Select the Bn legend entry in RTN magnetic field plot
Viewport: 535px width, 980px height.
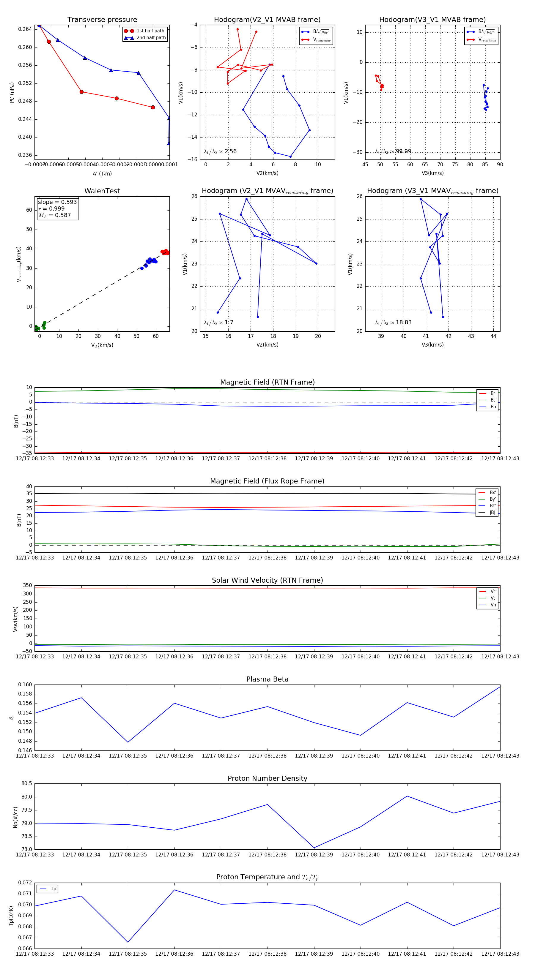click(488, 407)
